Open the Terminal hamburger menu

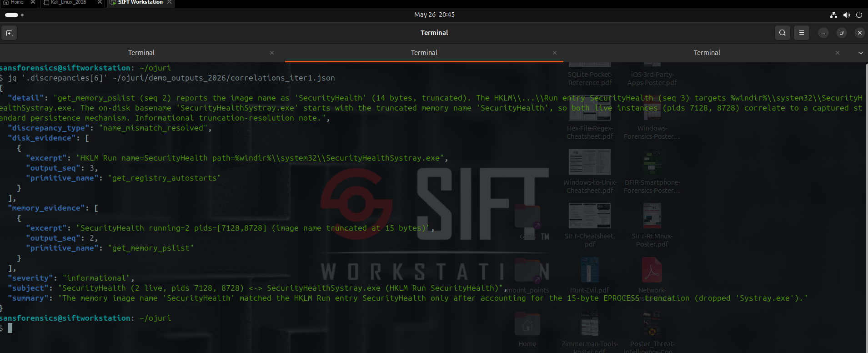tap(802, 33)
